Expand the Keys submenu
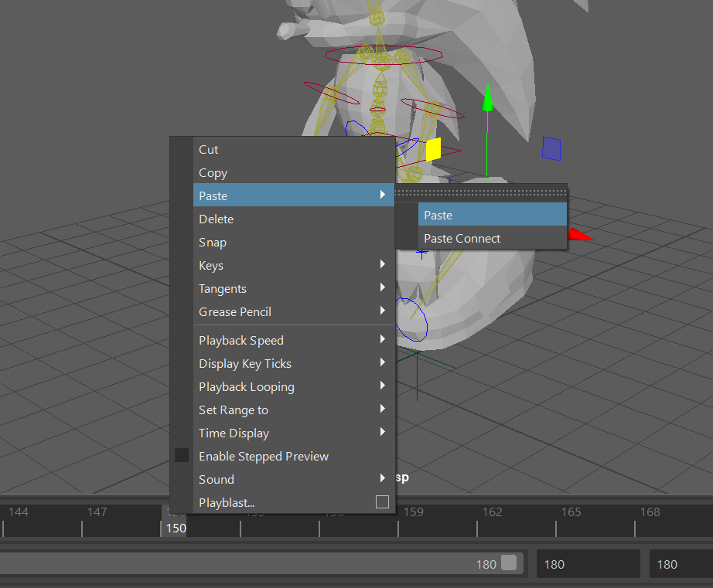713x588 pixels. 210,265
